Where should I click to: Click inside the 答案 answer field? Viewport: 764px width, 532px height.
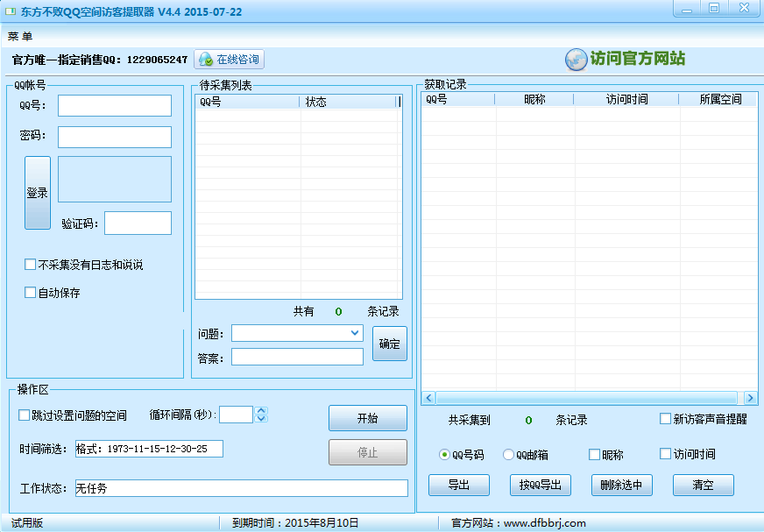(296, 357)
